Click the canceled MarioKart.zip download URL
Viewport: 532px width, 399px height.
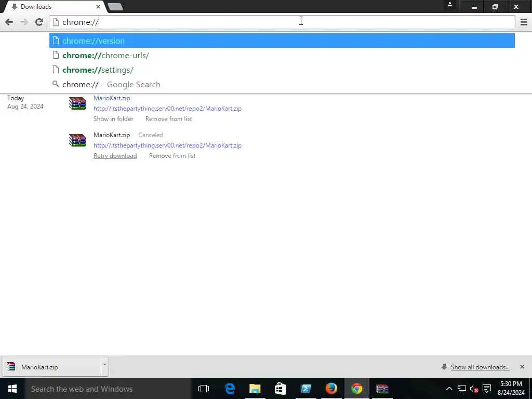tap(167, 145)
